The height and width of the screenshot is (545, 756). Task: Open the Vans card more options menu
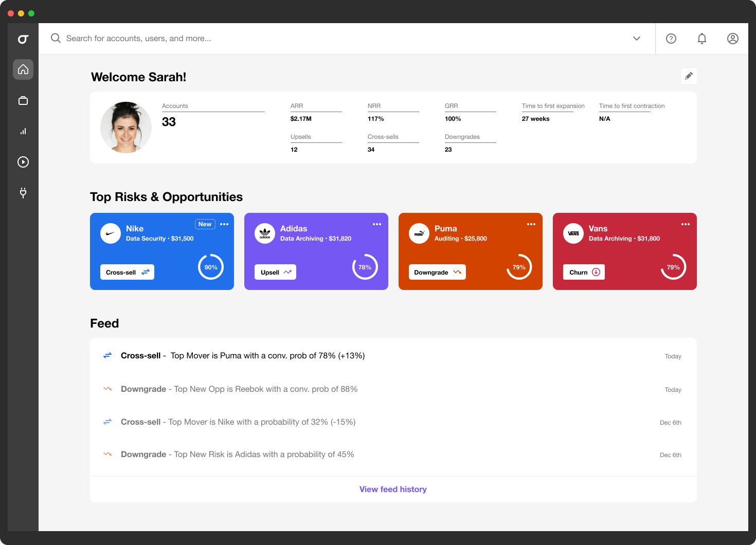686,224
